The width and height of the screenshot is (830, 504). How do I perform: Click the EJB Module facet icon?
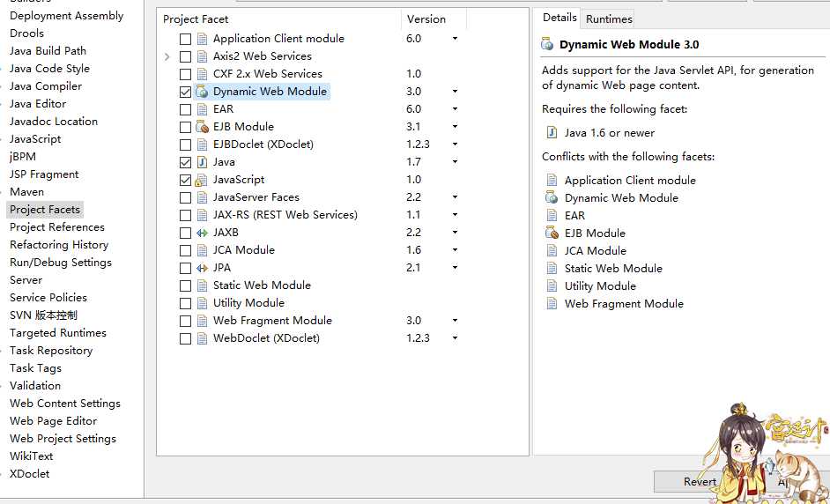click(x=203, y=127)
